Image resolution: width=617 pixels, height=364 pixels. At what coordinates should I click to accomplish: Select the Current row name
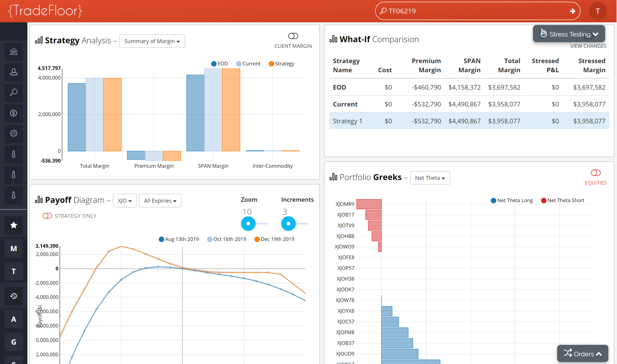pos(345,104)
